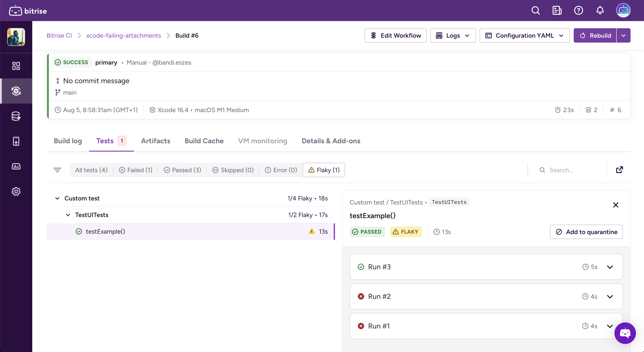
Task: Collapse the Custom test group
Action: click(x=57, y=198)
